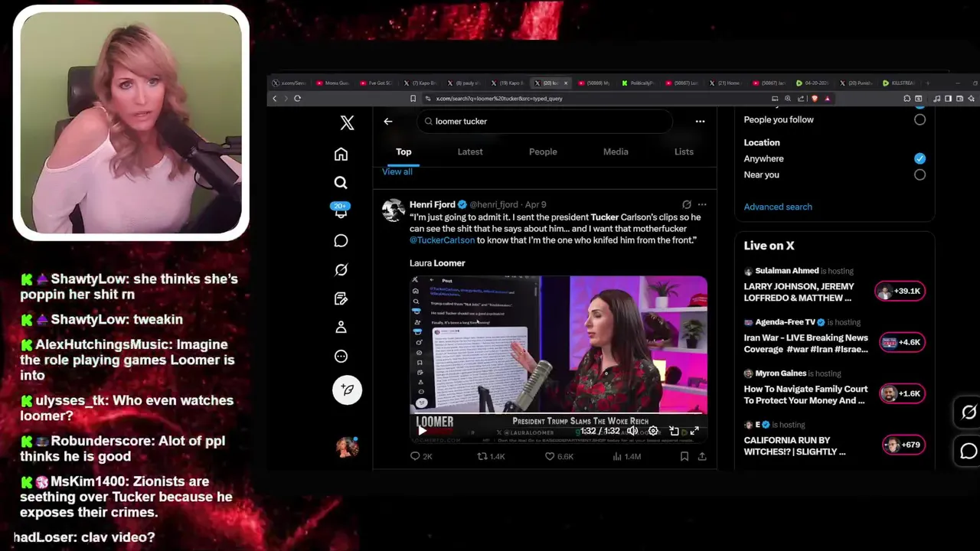The image size is (980, 551).
Task: Repost the post with 1.4K reposts
Action: 491,456
